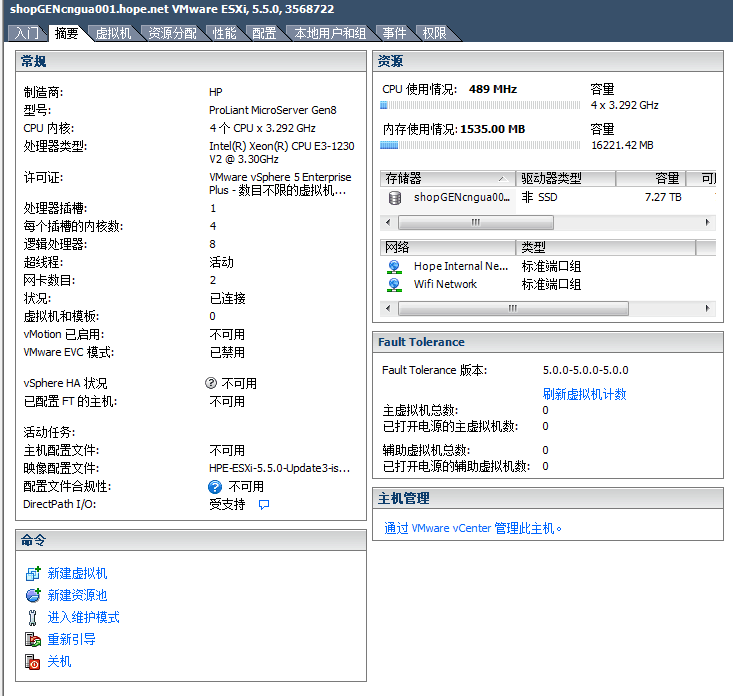The height and width of the screenshot is (696, 733).
Task: Sort by the 存储器 column header arrow
Action: [501, 179]
